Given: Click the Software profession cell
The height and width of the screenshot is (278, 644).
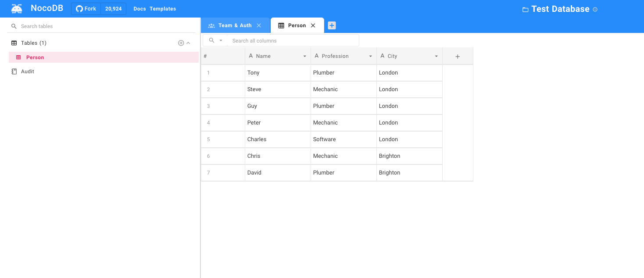Looking at the screenshot, I should pos(343,139).
